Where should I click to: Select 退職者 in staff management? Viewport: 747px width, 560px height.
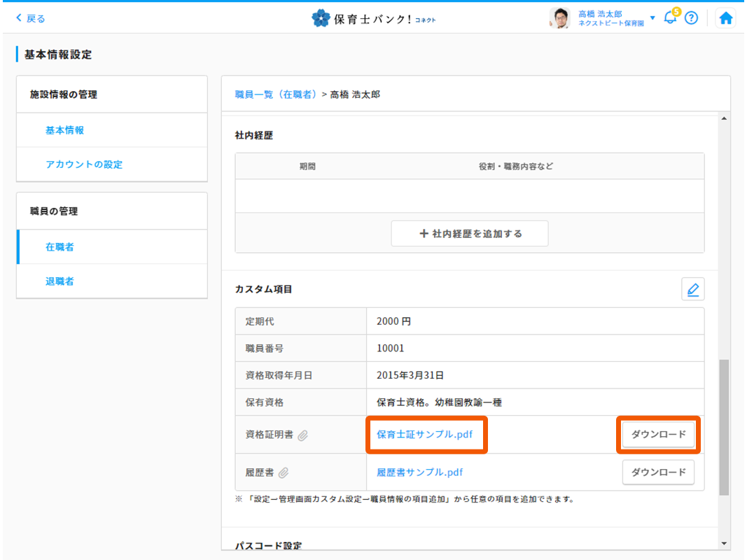60,281
